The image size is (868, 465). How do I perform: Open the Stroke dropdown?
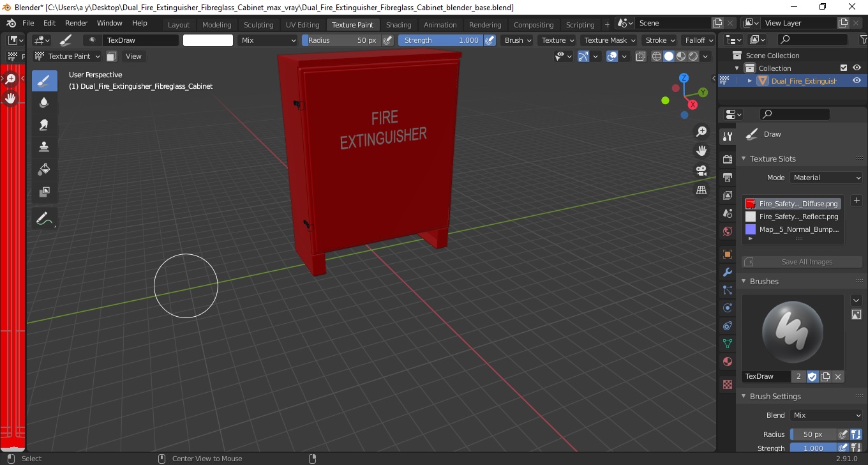coord(660,40)
